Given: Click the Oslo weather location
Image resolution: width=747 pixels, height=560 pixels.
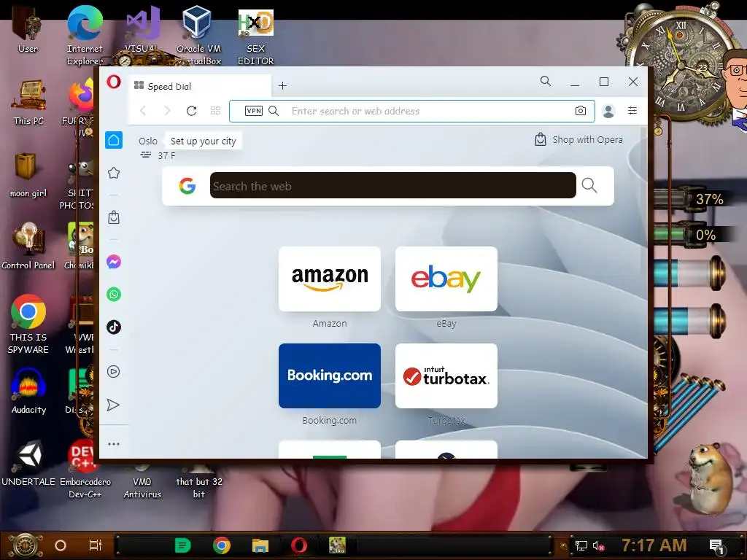Looking at the screenshot, I should click(147, 141).
